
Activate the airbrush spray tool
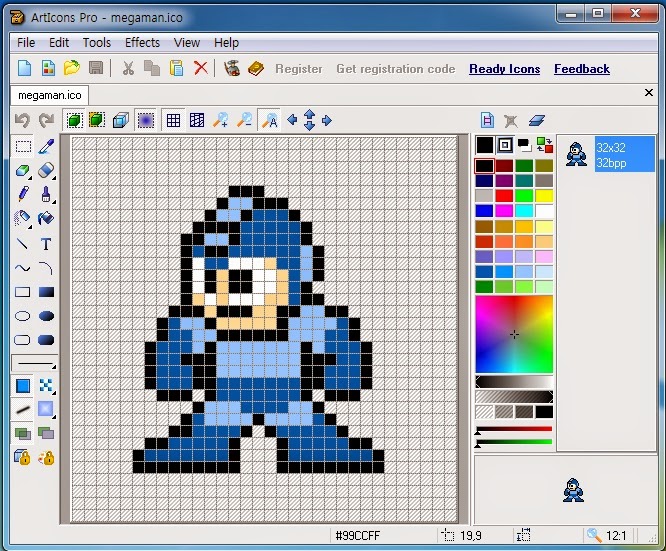coord(23,218)
